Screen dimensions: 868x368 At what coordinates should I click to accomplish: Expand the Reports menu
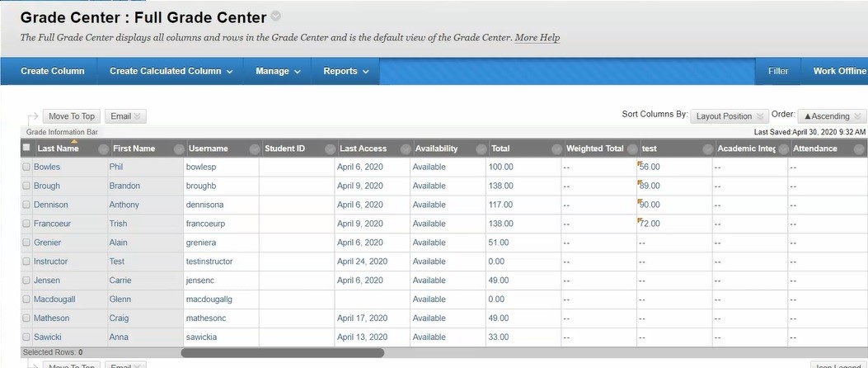pyautogui.click(x=346, y=71)
